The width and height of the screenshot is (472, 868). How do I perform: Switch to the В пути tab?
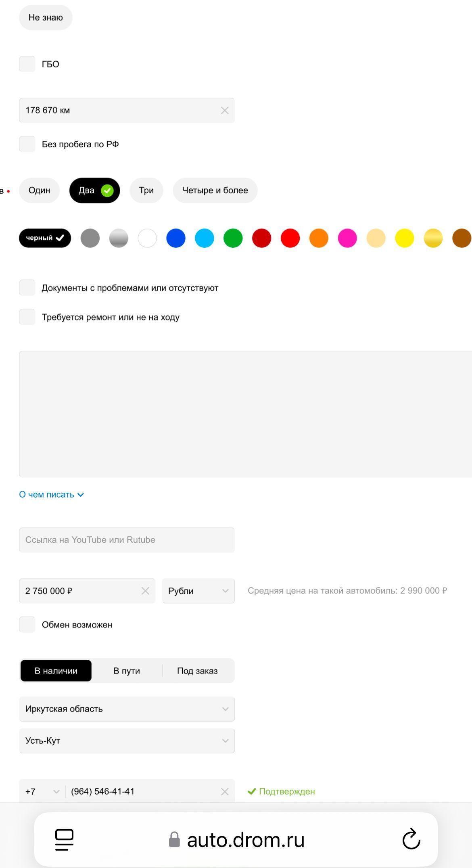[127, 671]
